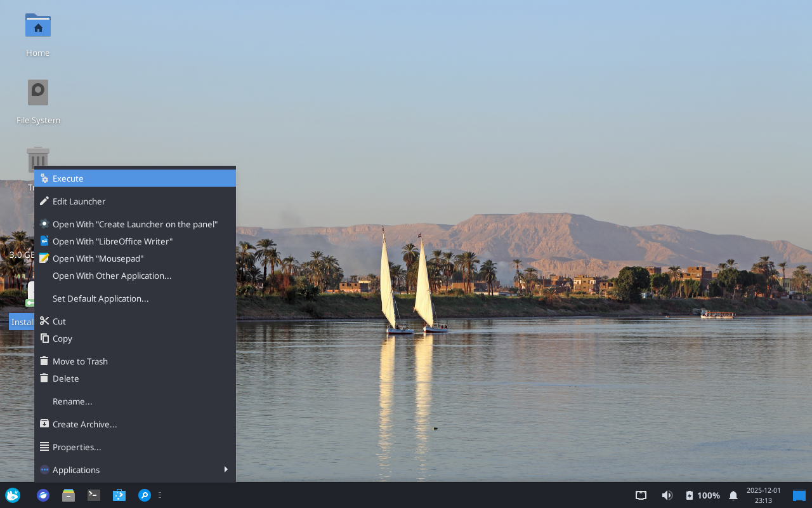This screenshot has width=812, height=508.
Task: Choose Create Archive...
Action: pos(135,424)
